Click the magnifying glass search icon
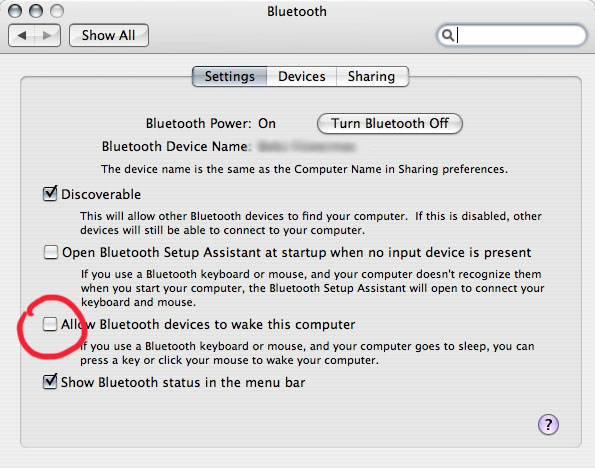 coord(448,35)
